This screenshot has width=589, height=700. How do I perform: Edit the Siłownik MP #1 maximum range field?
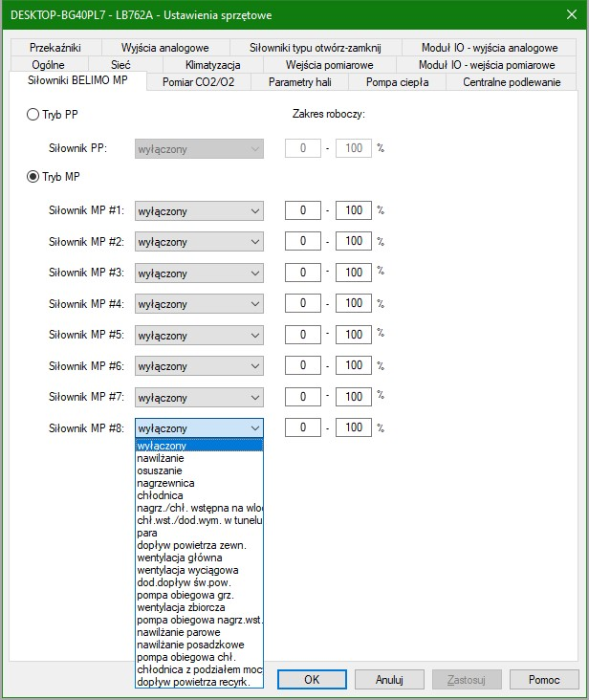coord(354,210)
